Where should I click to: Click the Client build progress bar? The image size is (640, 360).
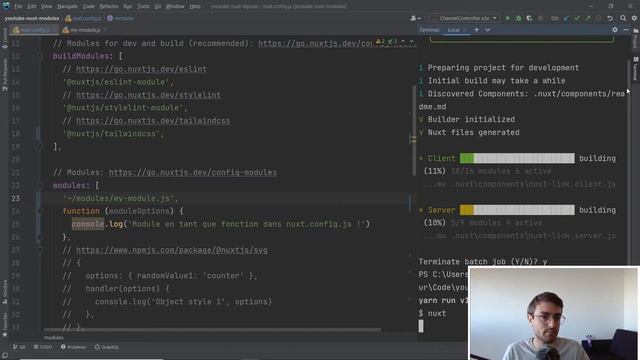[517, 158]
